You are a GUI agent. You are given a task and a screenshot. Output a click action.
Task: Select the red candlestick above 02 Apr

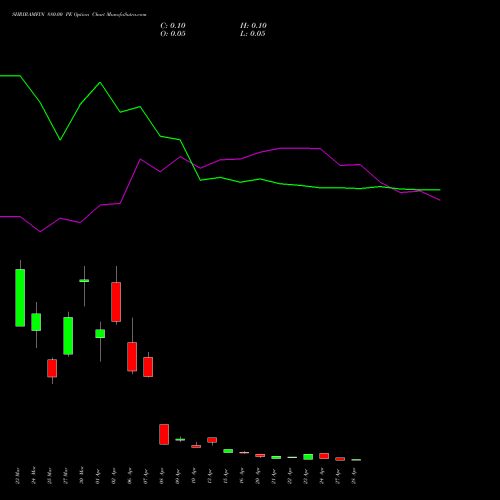click(116, 302)
